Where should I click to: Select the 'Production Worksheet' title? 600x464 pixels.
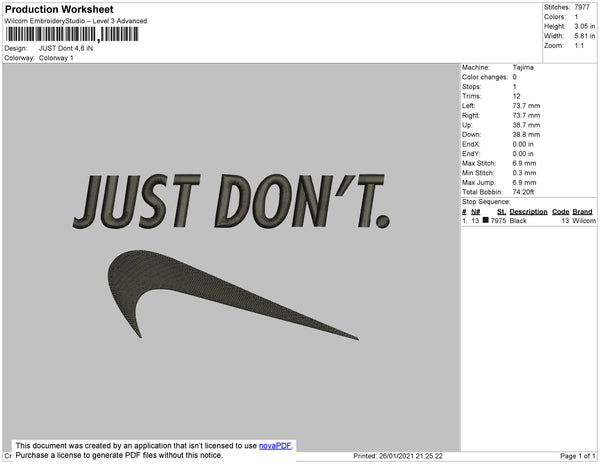pyautogui.click(x=59, y=9)
